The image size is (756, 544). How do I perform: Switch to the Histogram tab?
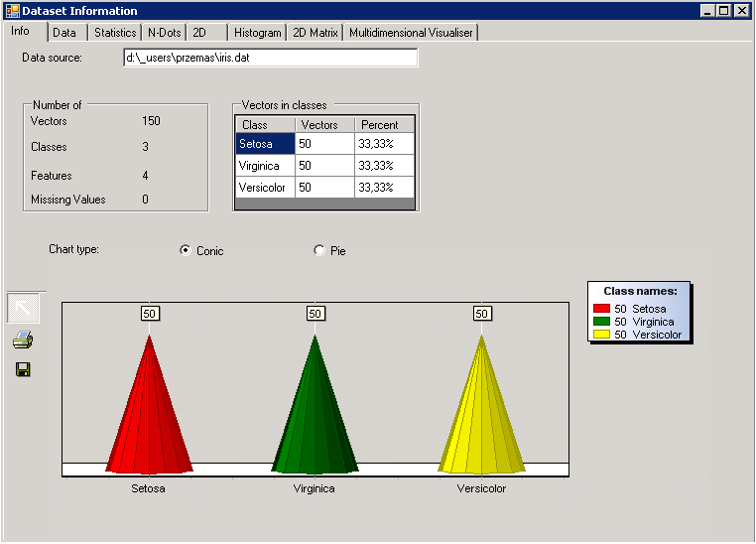pos(258,33)
